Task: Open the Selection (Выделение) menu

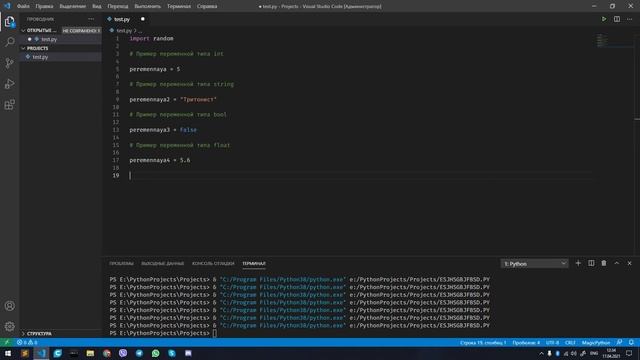Action: (73, 6)
